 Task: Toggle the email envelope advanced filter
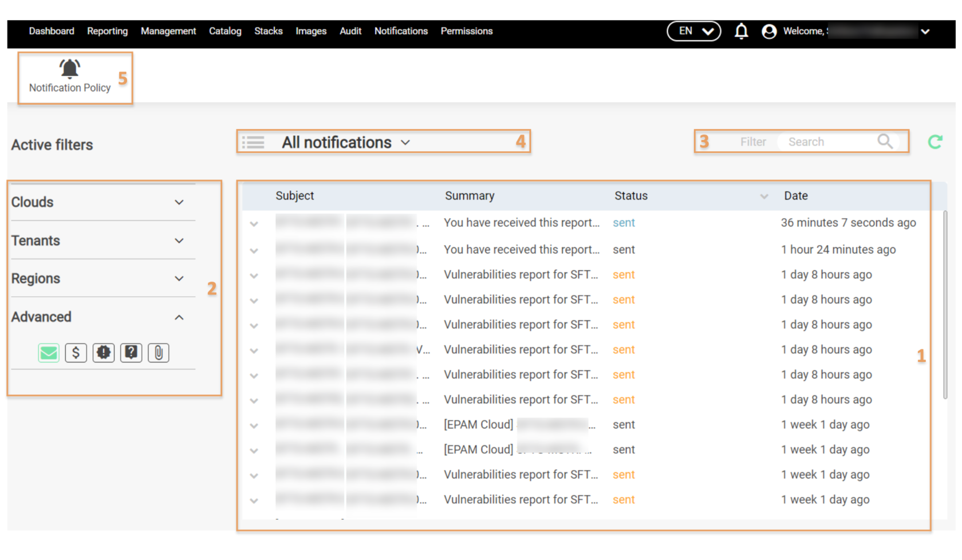pyautogui.click(x=49, y=353)
